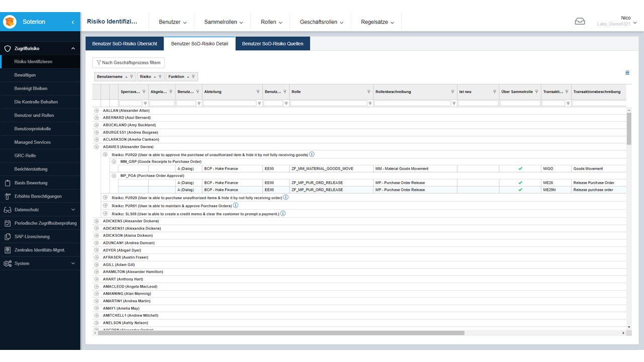Click Nach Geschäftsprozess filtern button
The image size is (644, 362).
click(x=128, y=63)
